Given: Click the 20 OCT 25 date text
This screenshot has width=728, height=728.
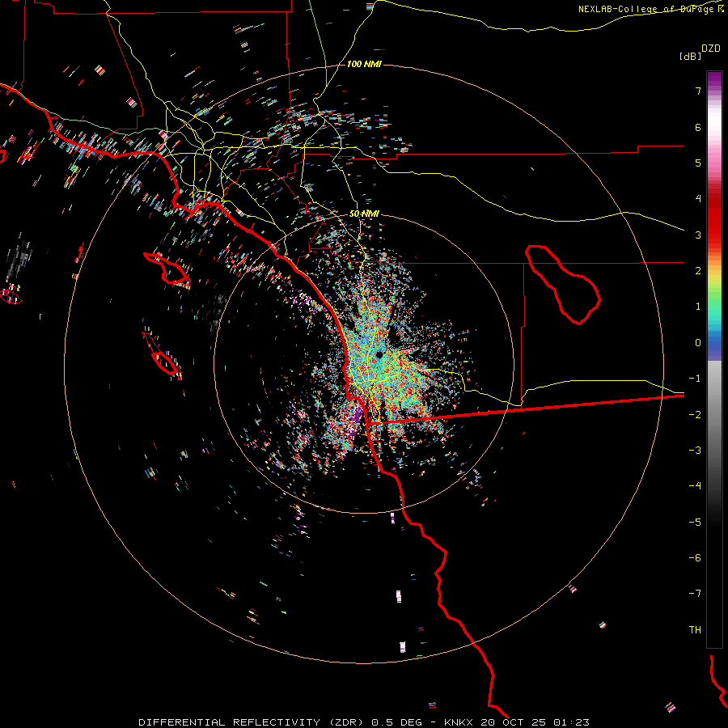Looking at the screenshot, I should point(514,722).
